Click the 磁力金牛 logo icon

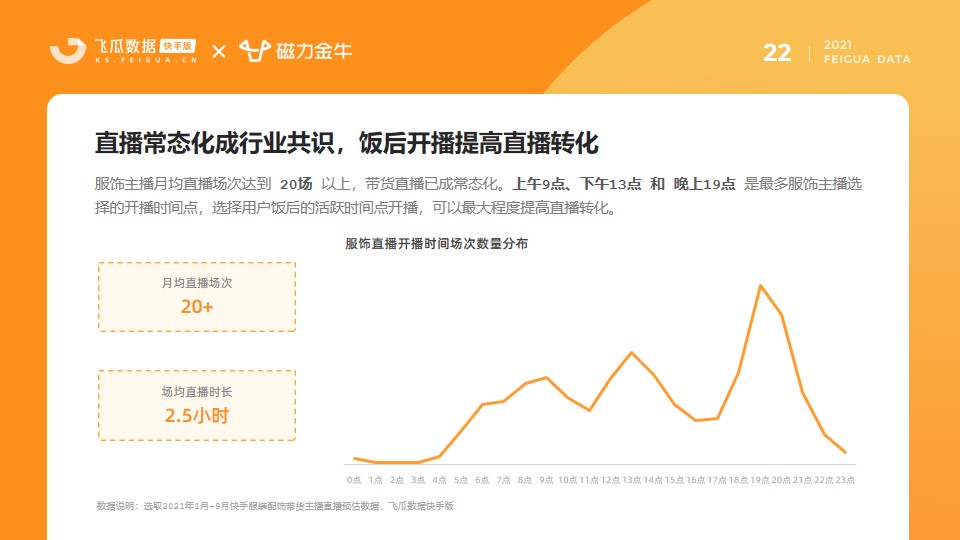click(255, 51)
